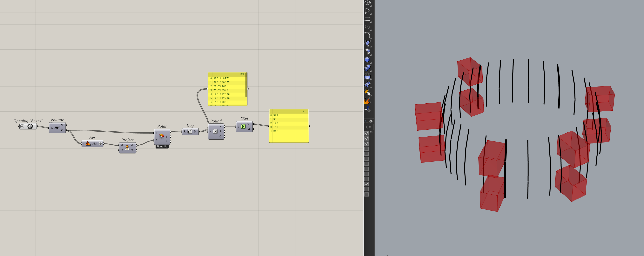Click the Opening Boxes import arrow button

click(x=22, y=126)
